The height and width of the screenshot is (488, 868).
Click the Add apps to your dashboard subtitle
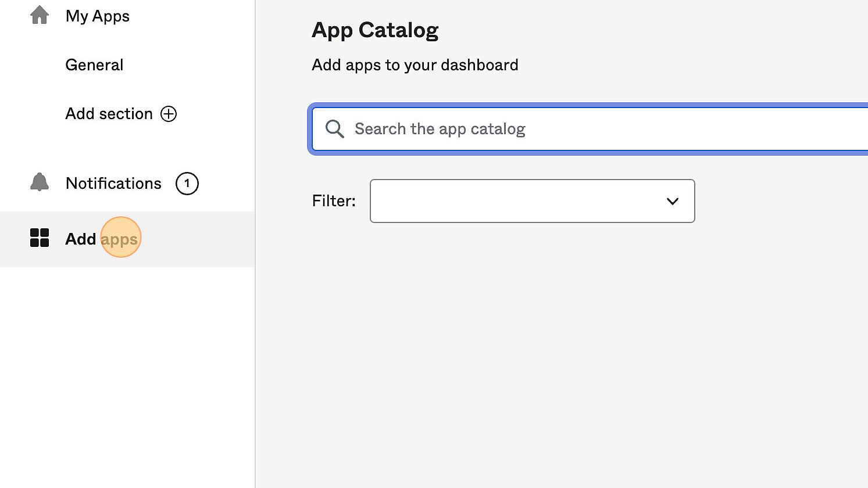tap(415, 65)
